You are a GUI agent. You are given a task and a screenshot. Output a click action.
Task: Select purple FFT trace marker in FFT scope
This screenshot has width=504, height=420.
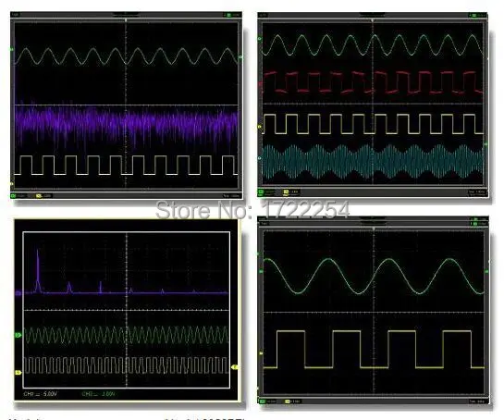click(18, 293)
